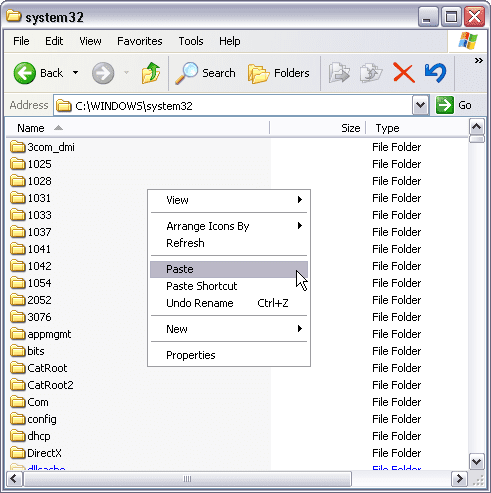The image size is (491, 493).
Task: Click the green Go arrow button
Action: pyautogui.click(x=445, y=105)
